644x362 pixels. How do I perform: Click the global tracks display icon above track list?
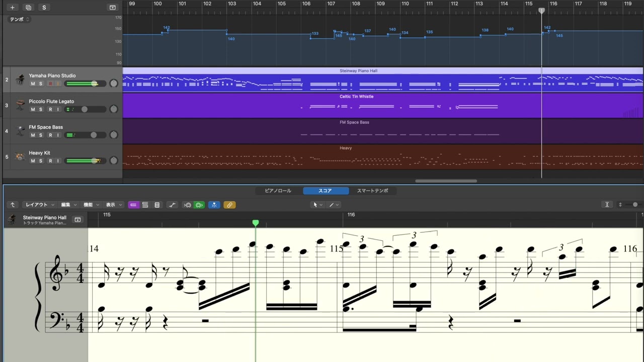113,8
